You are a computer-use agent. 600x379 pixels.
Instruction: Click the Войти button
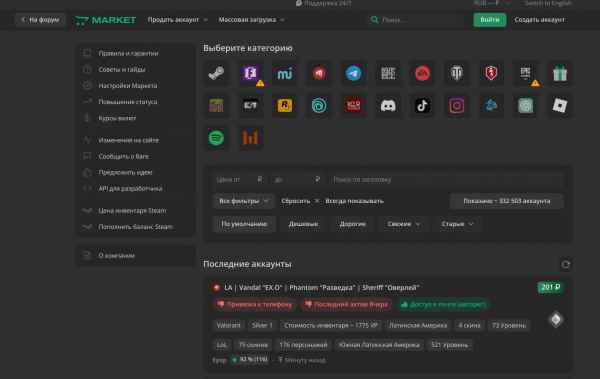coord(489,20)
